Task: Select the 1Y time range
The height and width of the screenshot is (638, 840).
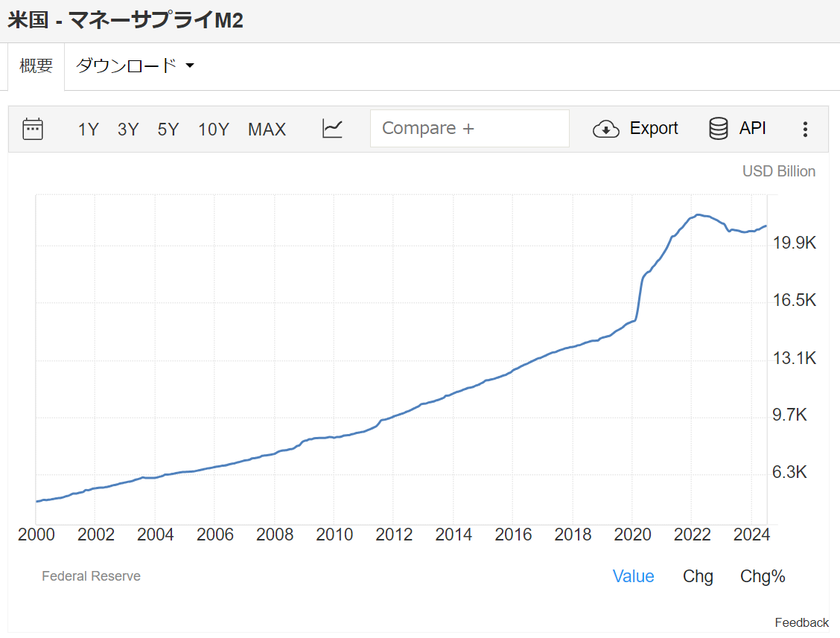Action: (88, 130)
